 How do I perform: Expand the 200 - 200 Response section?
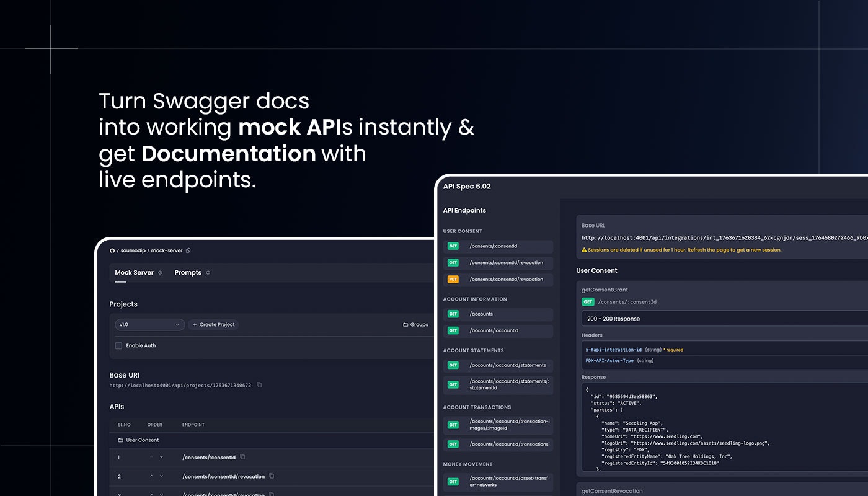pyautogui.click(x=713, y=318)
